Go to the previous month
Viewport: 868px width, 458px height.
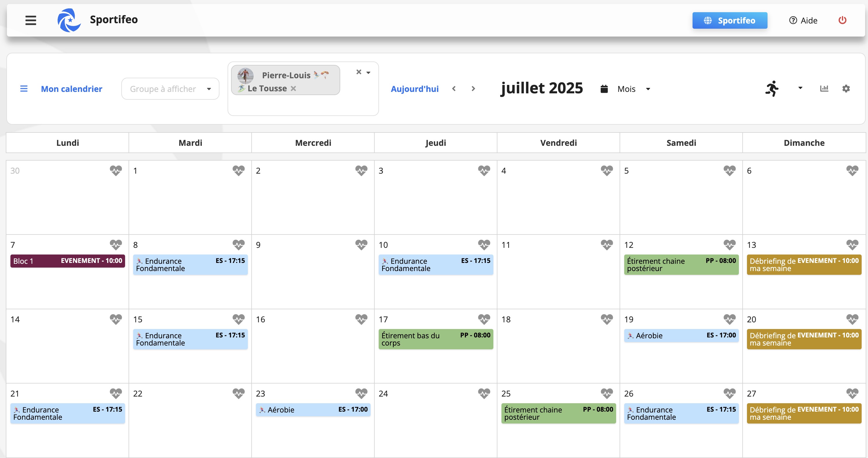(454, 89)
